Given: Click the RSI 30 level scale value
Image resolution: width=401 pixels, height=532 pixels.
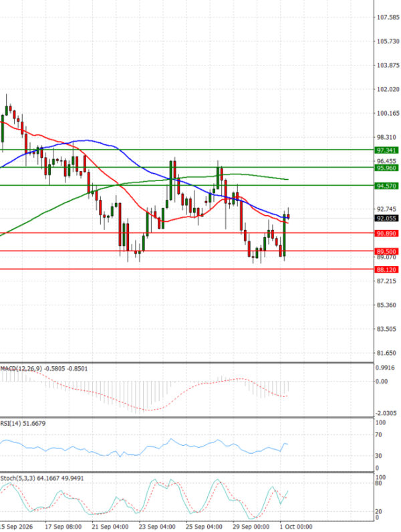Looking at the screenshot, I should (x=378, y=456).
